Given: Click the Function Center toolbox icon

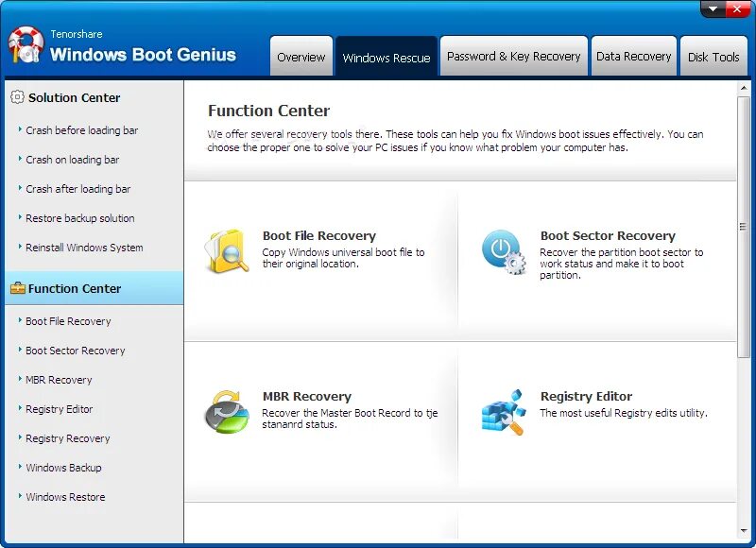Looking at the screenshot, I should click(x=18, y=288).
